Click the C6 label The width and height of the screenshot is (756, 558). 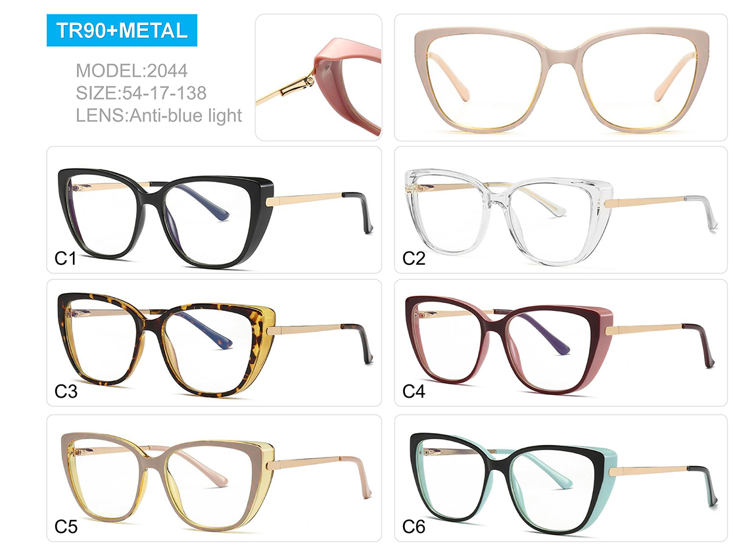point(413,526)
